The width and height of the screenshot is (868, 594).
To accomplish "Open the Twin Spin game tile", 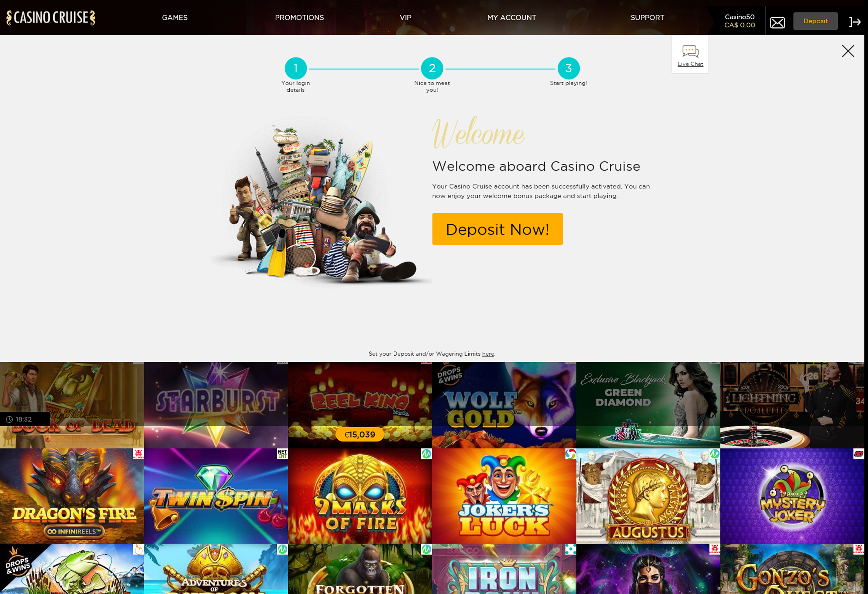I will coord(216,496).
